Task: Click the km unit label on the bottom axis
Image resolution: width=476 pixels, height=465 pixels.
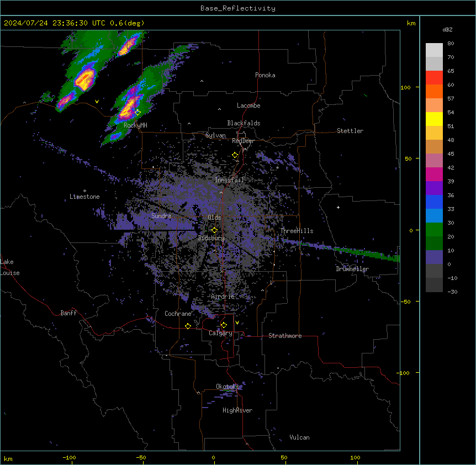Action: pyautogui.click(x=8, y=458)
